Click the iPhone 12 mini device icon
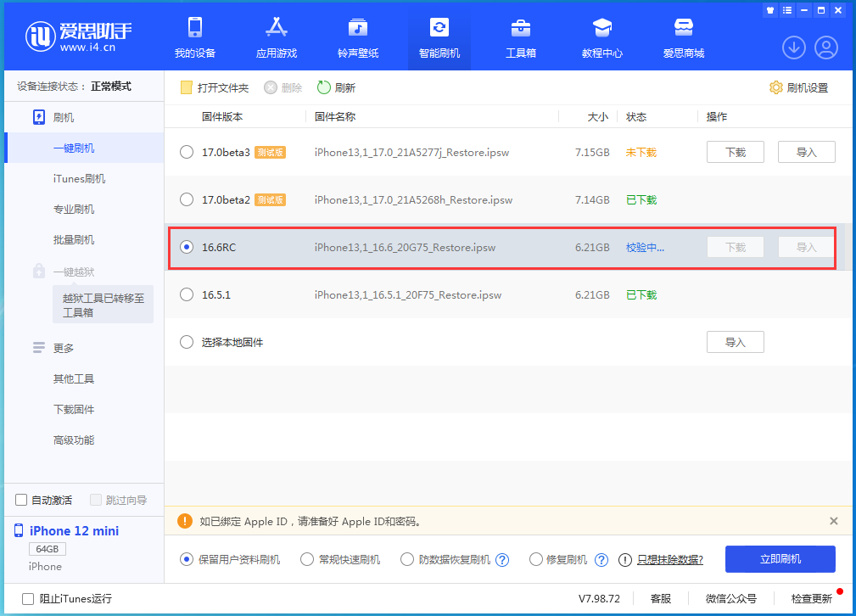856x616 pixels. 19,530
